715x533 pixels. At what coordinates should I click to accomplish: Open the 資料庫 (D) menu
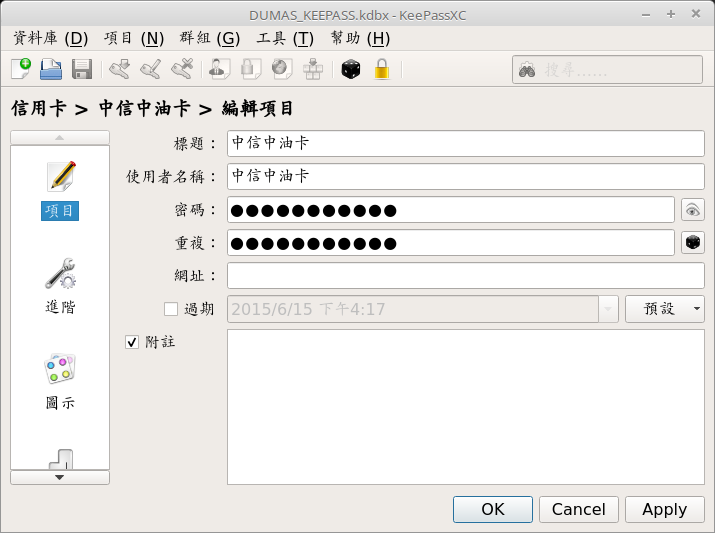[51, 38]
